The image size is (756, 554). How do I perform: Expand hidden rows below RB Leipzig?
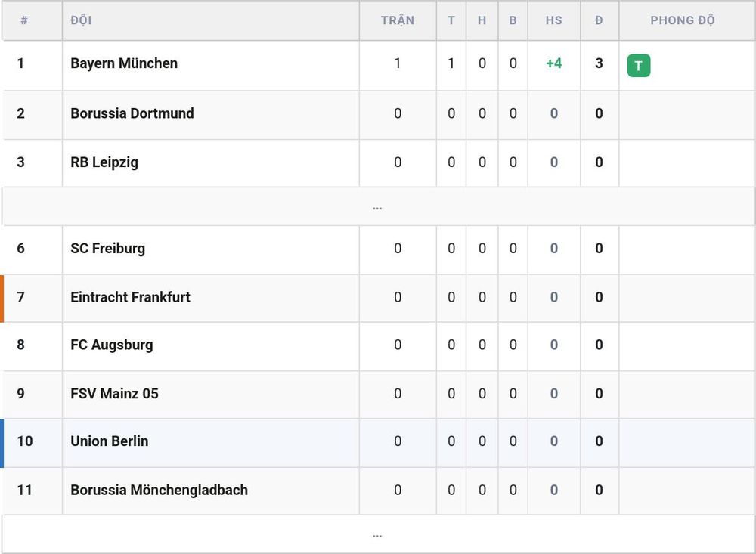(378, 206)
